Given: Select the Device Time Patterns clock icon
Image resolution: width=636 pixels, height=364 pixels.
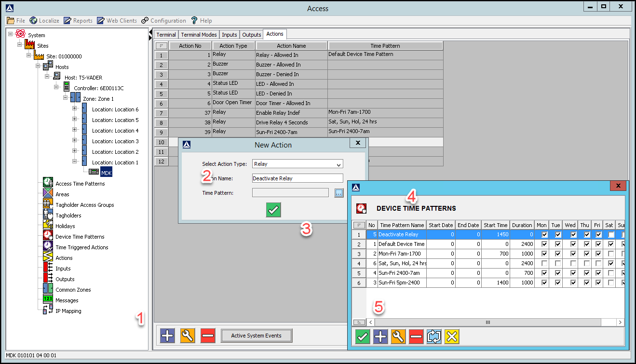Looking at the screenshot, I should tap(48, 236).
